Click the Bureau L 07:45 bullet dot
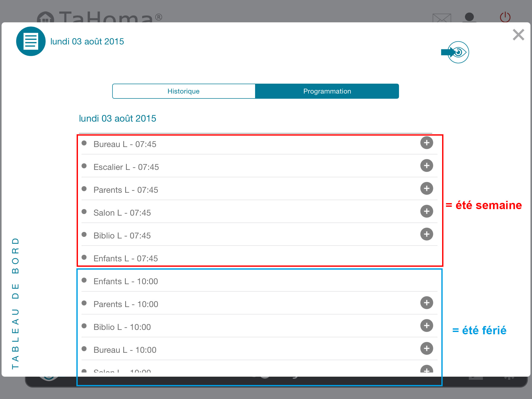This screenshot has height=399, width=532. (84, 143)
